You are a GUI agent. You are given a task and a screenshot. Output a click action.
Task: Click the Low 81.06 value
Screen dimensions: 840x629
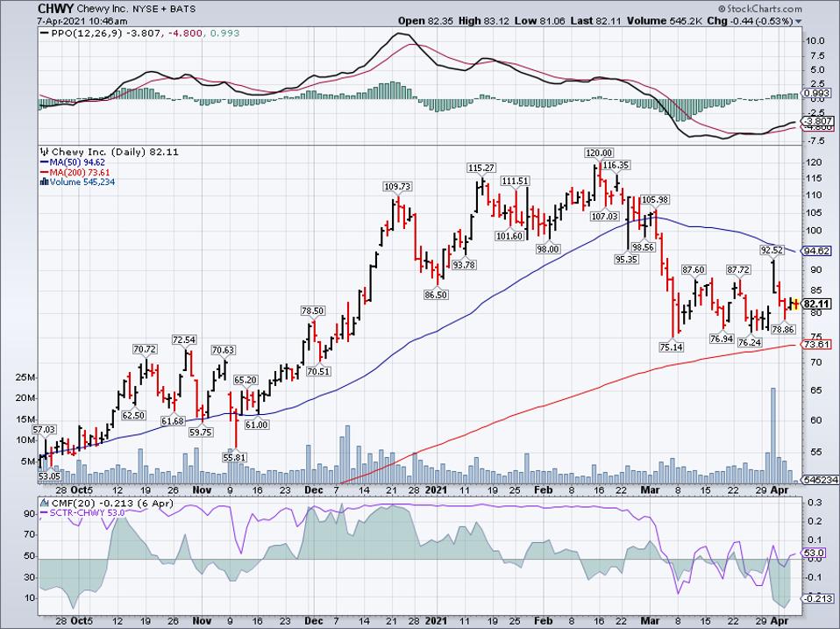click(540, 21)
